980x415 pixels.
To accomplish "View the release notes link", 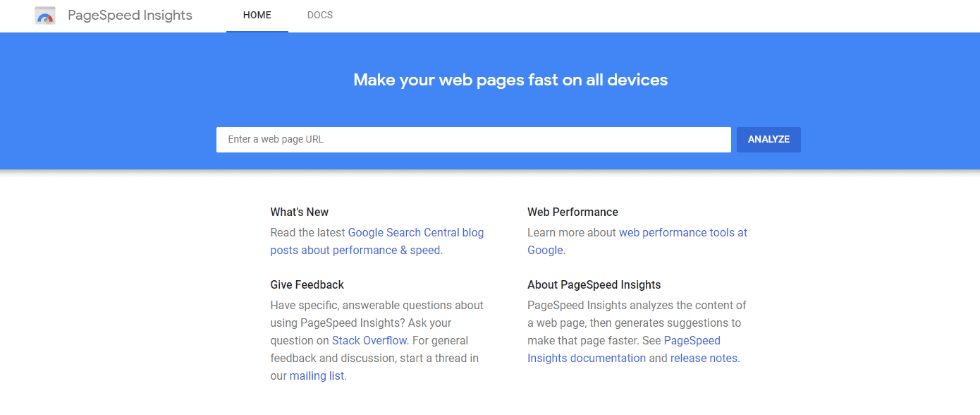I will [x=703, y=358].
